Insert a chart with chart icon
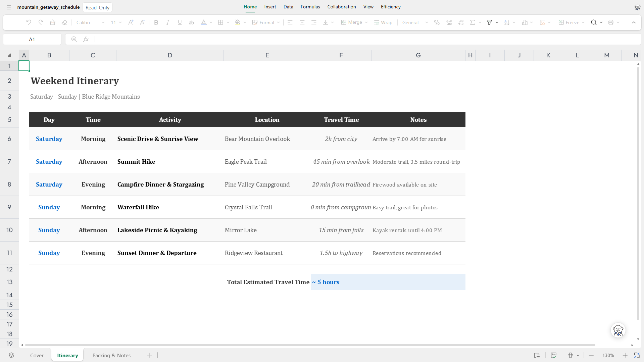 point(525,22)
